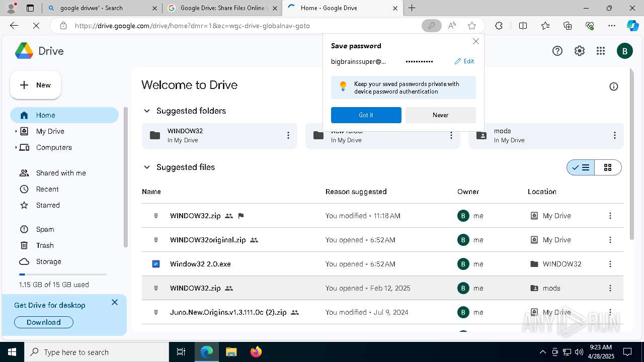Open WINDOW32 suggested folder card
644x362 pixels.
click(x=219, y=135)
